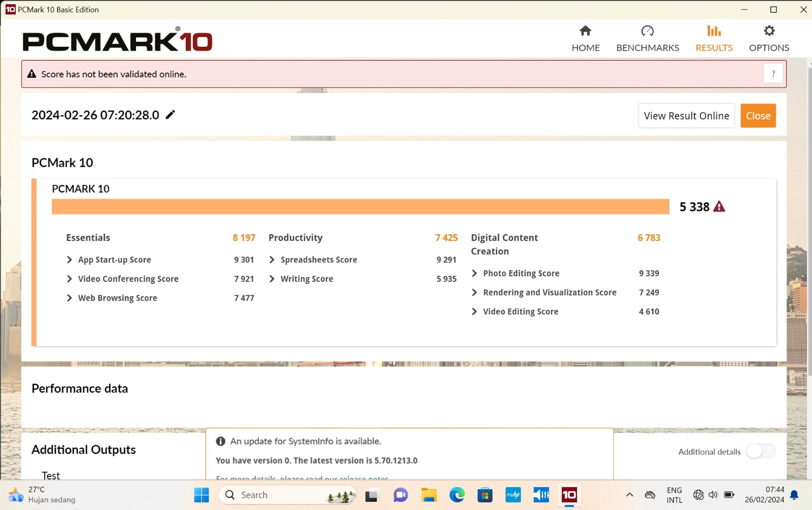Image resolution: width=812 pixels, height=510 pixels.
Task: Open the OPTIONS tab
Action: pos(769,39)
